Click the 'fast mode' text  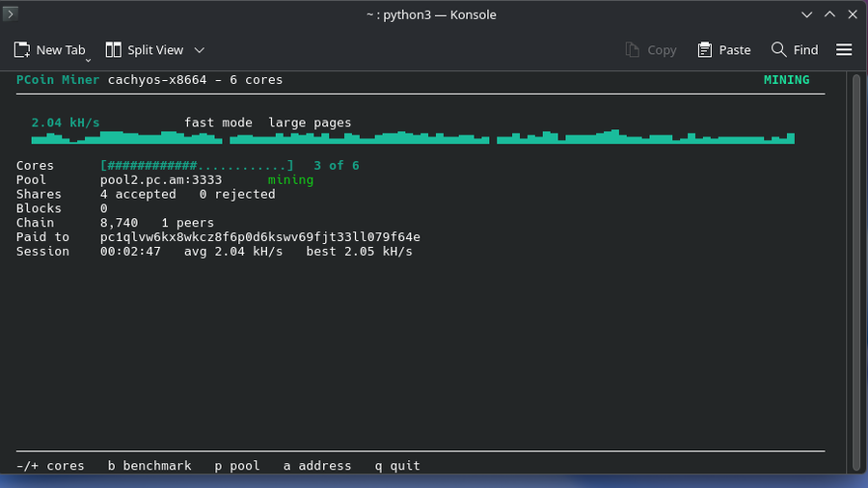(218, 122)
